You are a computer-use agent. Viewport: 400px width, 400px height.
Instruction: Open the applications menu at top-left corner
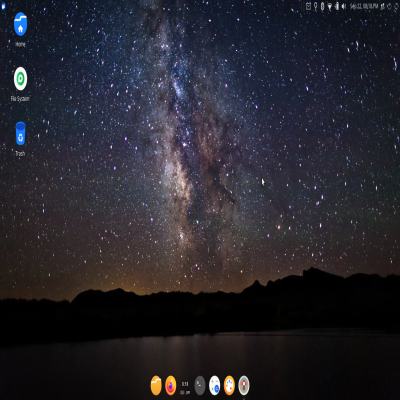pyautogui.click(x=3, y=6)
